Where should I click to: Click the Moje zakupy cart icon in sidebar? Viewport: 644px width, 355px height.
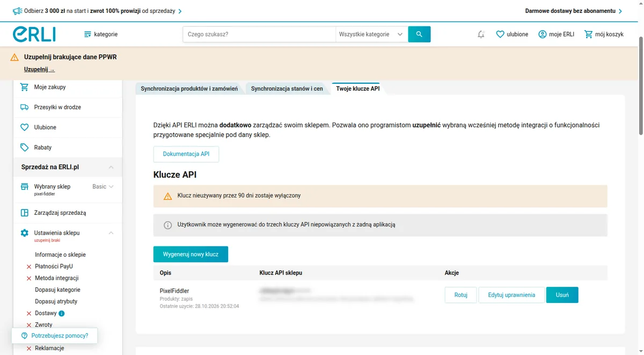(x=24, y=87)
